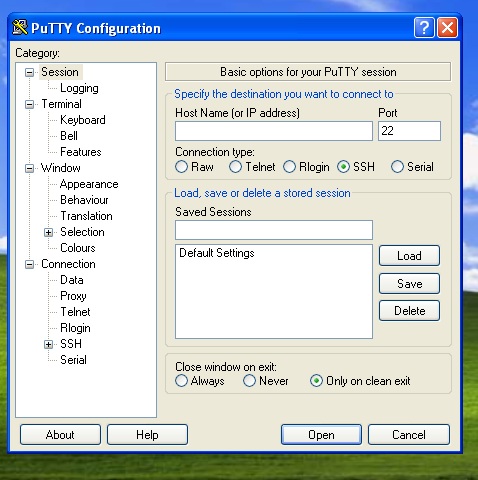Screen dimensions: 478x480
Task: Open the Translation category
Action: click(86, 216)
